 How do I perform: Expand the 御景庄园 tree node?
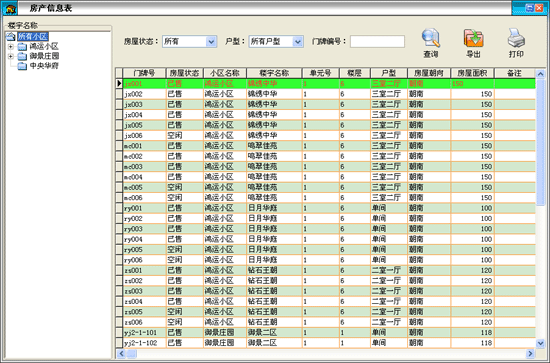(11, 56)
